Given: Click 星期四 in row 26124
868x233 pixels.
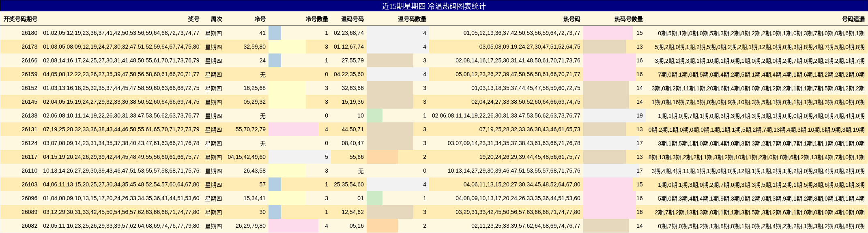Looking at the screenshot, I should (213, 143).
